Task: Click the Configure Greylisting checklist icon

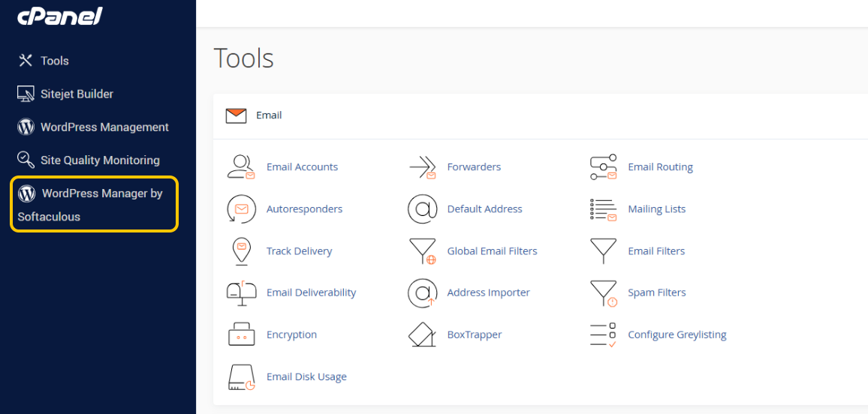Action: (604, 335)
